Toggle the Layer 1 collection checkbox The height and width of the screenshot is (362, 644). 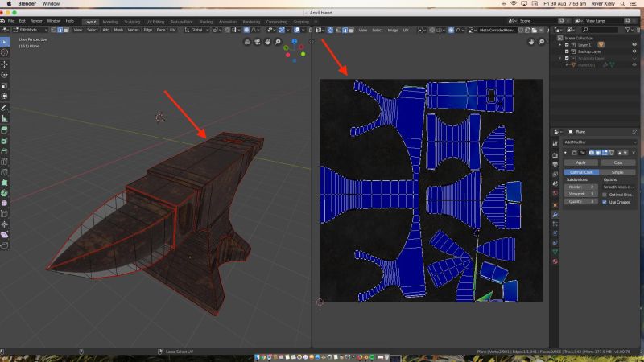[x=567, y=45]
